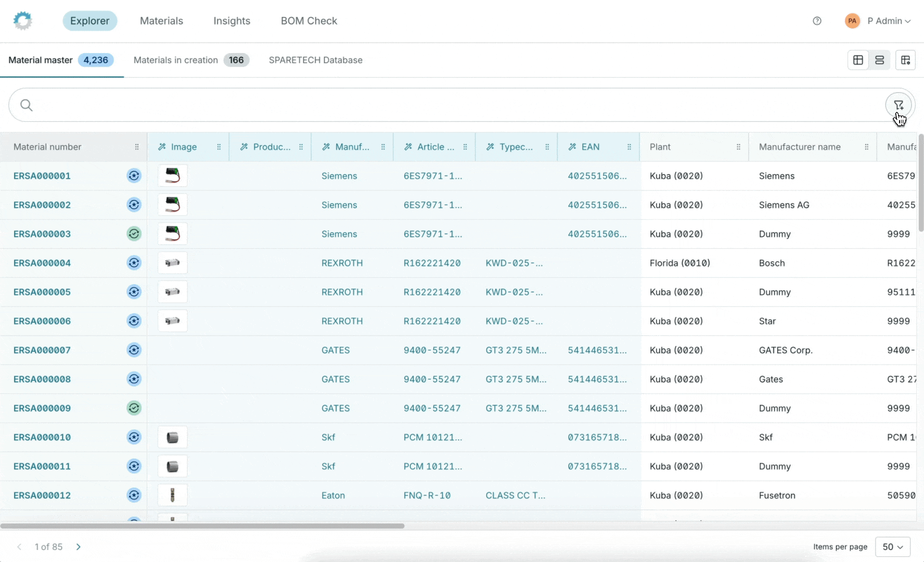Open the Insights tab

(232, 21)
